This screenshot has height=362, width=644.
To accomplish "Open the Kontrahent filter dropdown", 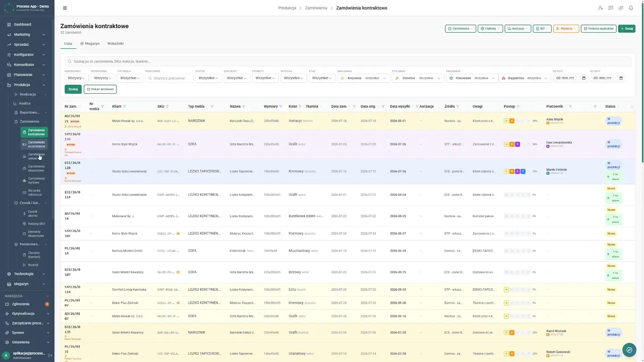I will [76, 78].
